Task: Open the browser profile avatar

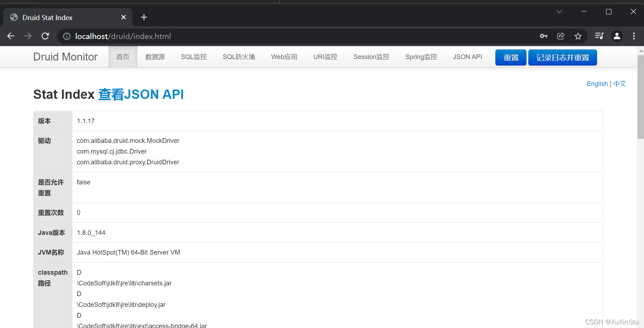Action: coord(617,36)
